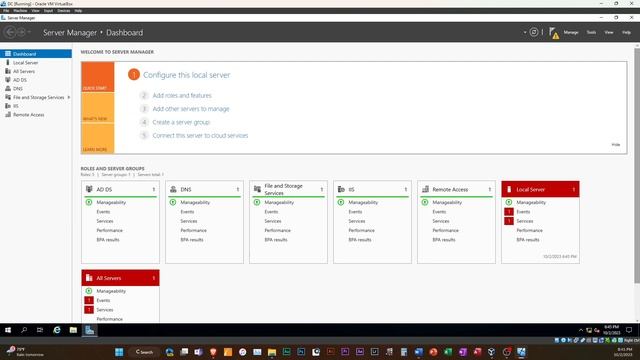Expand File and Storage Services sidebar arrow
Viewport: 640px width, 360px height.
coord(69,97)
